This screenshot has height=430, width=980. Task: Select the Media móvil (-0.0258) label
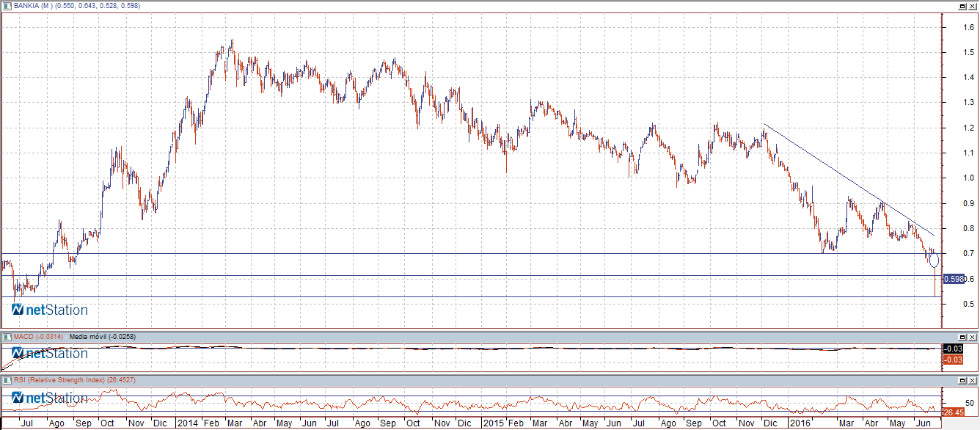tap(103, 336)
